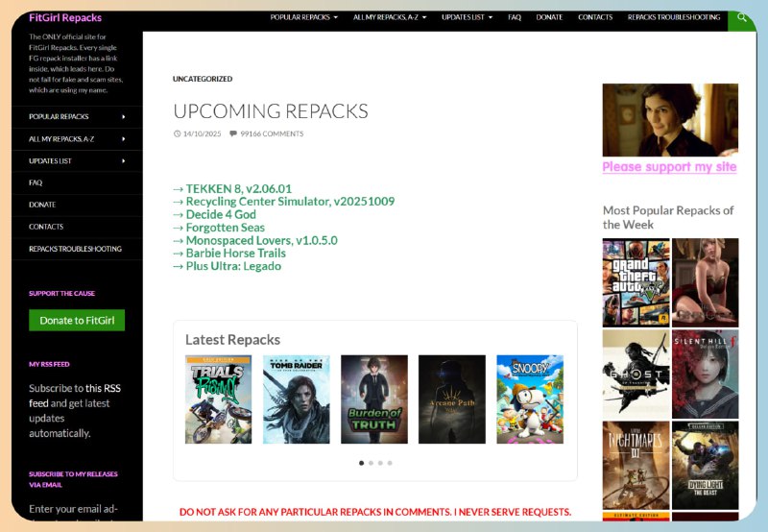Image resolution: width=768 pixels, height=532 pixels.
Task: Open Silent Hill f popular repack cover
Action: click(706, 375)
